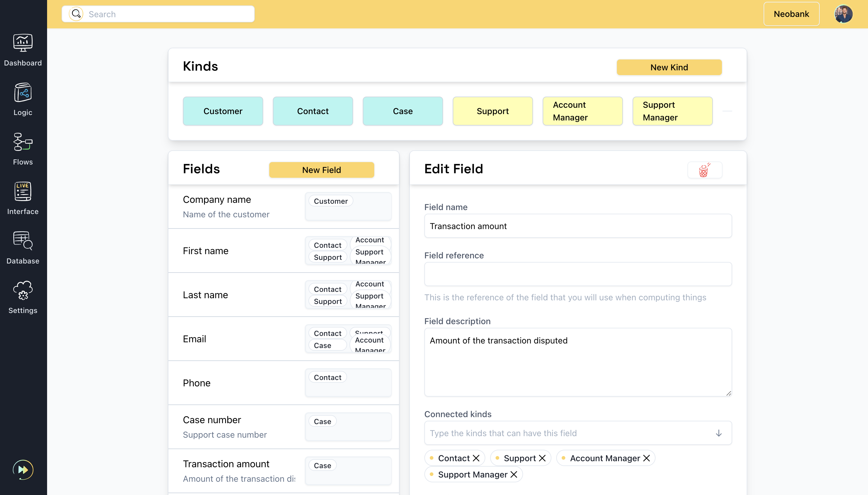Remove the Account Manager connected kind
This screenshot has width=868, height=495.
coord(646,458)
